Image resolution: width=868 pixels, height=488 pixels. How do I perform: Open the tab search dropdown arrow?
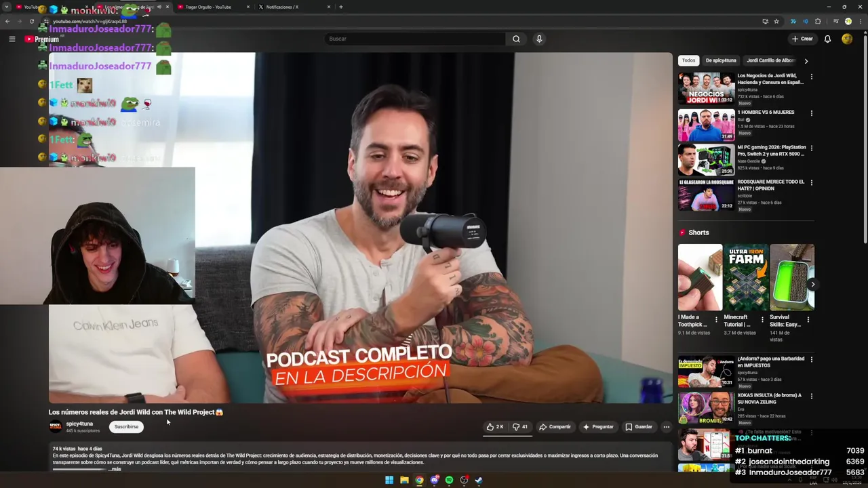pyautogui.click(x=6, y=7)
